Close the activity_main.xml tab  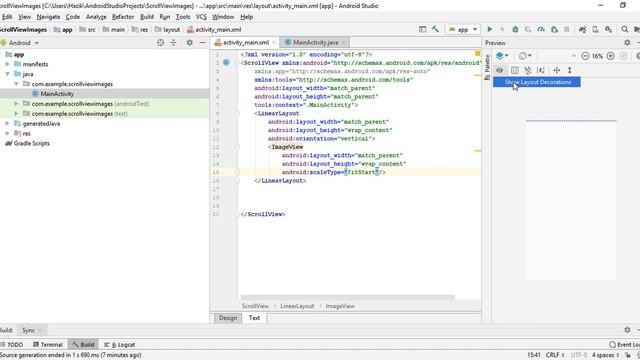coord(274,42)
